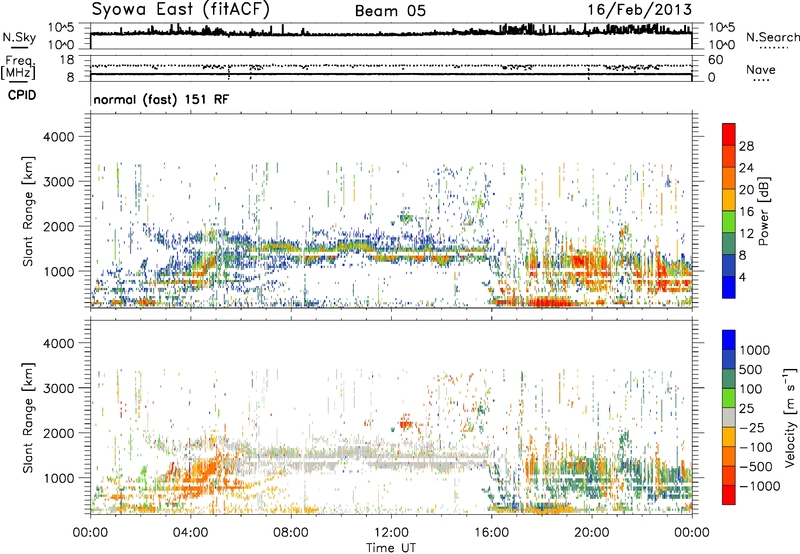Click the 'N.Sky' legend label
Screen dimensions: 800x554
pos(19,37)
